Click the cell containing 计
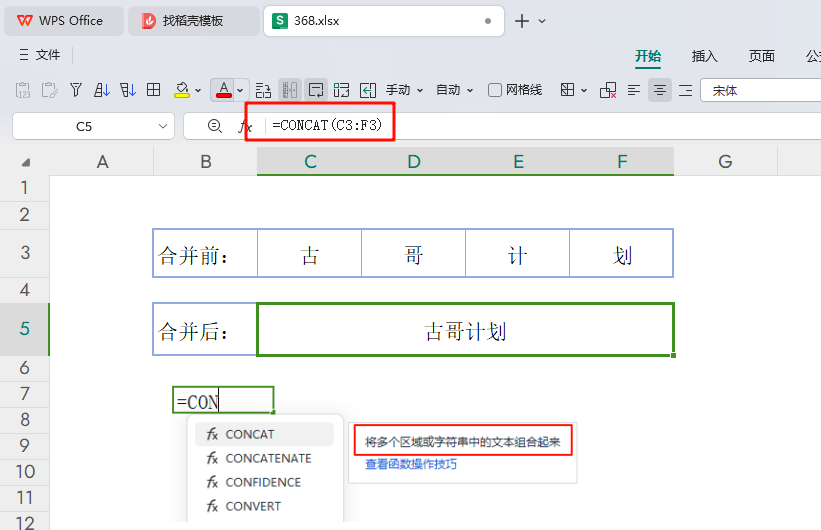Image resolution: width=821 pixels, height=530 pixels. pyautogui.click(x=517, y=253)
